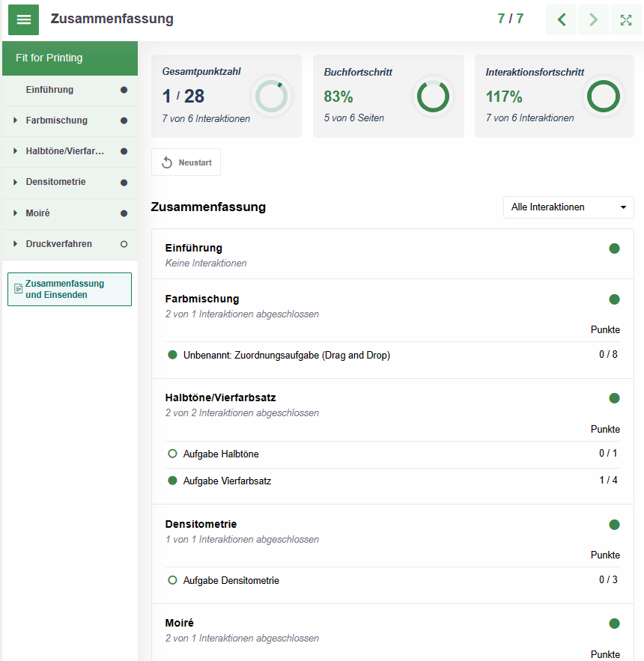Click green dot in Halbtöne/Vierfarbsatz summary section
644x661 pixels.
[x=614, y=398]
